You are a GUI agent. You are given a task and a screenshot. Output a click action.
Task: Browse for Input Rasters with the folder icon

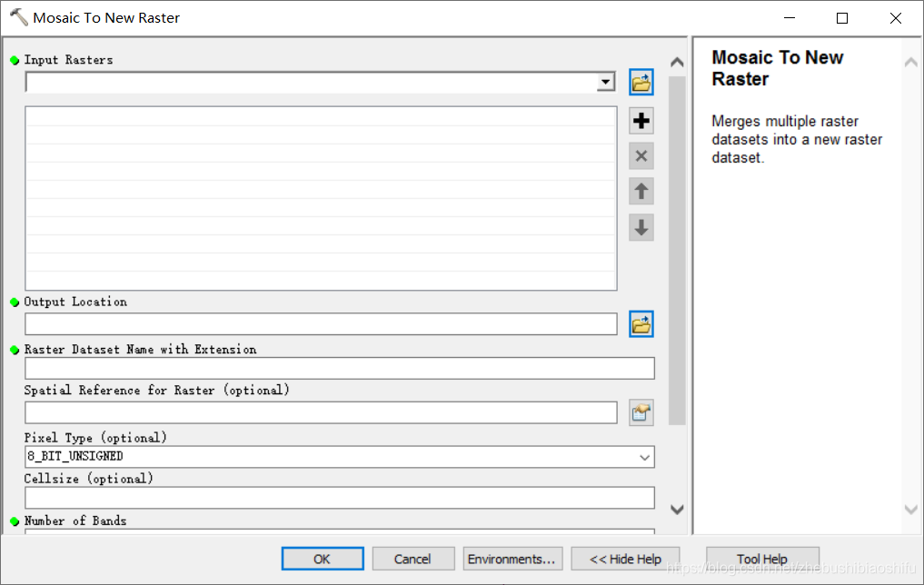tap(641, 82)
